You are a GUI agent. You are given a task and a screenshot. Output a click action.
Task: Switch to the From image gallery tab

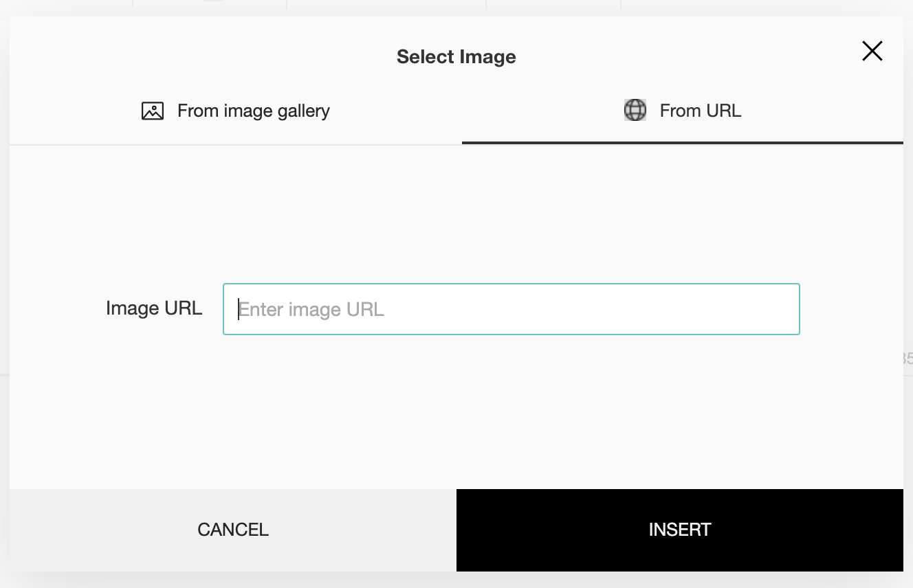click(x=236, y=111)
